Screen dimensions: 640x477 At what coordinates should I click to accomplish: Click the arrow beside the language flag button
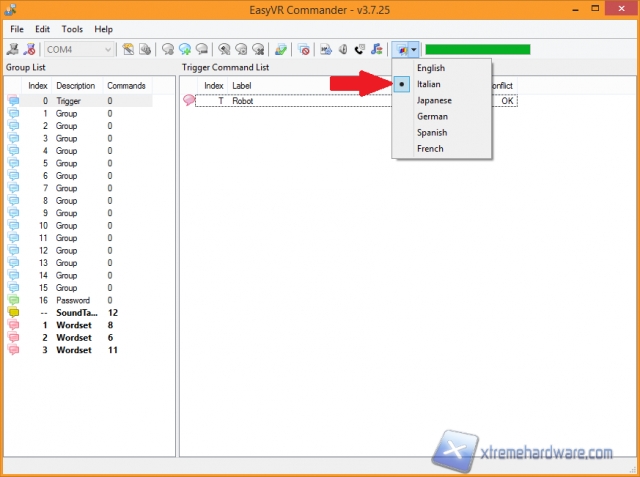(x=413, y=49)
